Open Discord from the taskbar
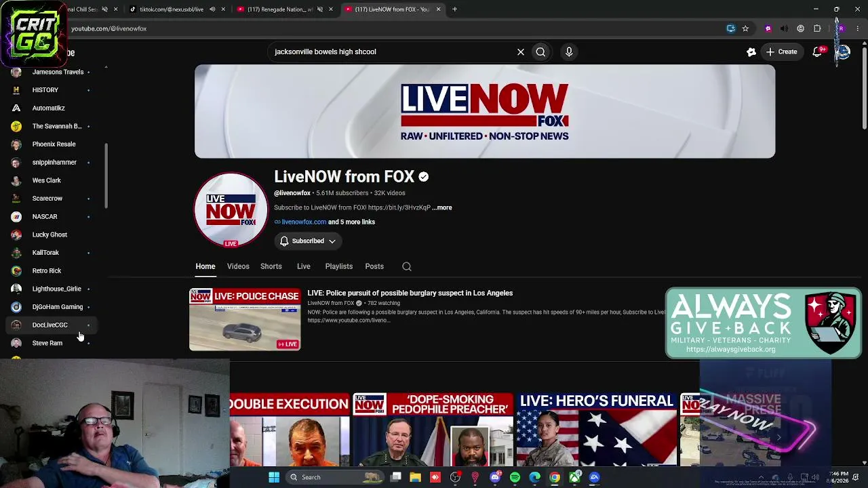868x488 pixels. (495, 477)
